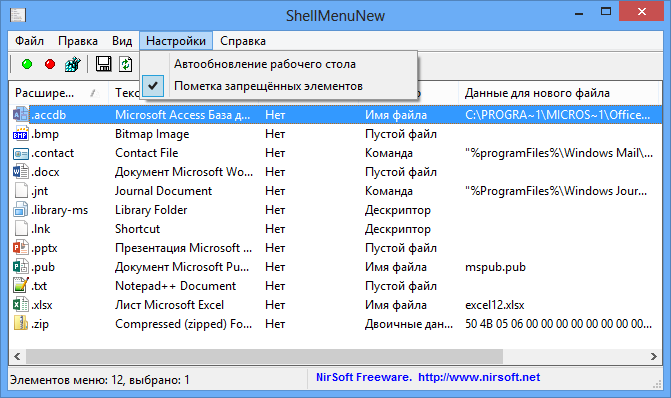
Task: Open the Вид menu
Action: coord(122,41)
